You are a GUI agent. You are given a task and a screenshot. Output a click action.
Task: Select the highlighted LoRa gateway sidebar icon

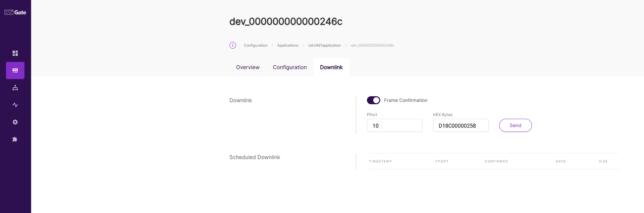click(x=15, y=70)
